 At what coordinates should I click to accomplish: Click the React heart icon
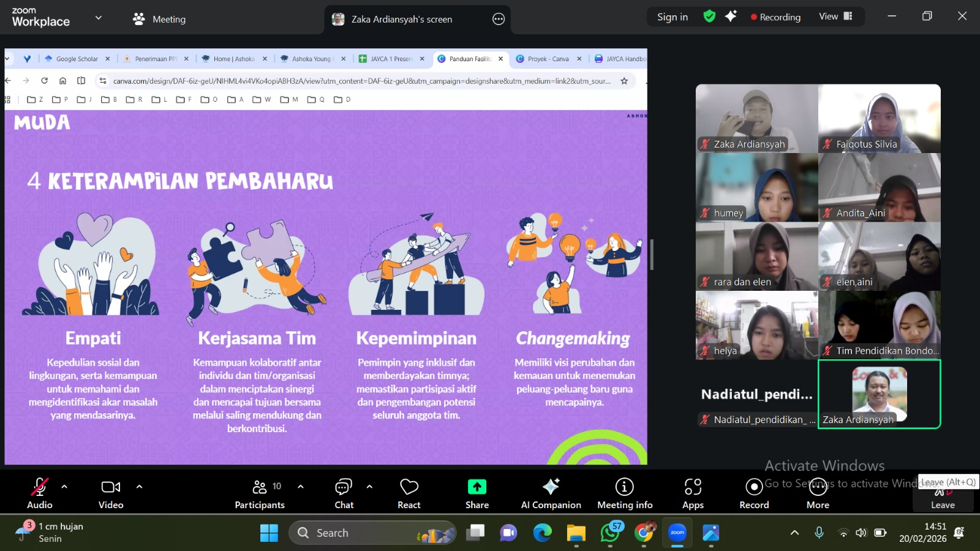tap(409, 493)
